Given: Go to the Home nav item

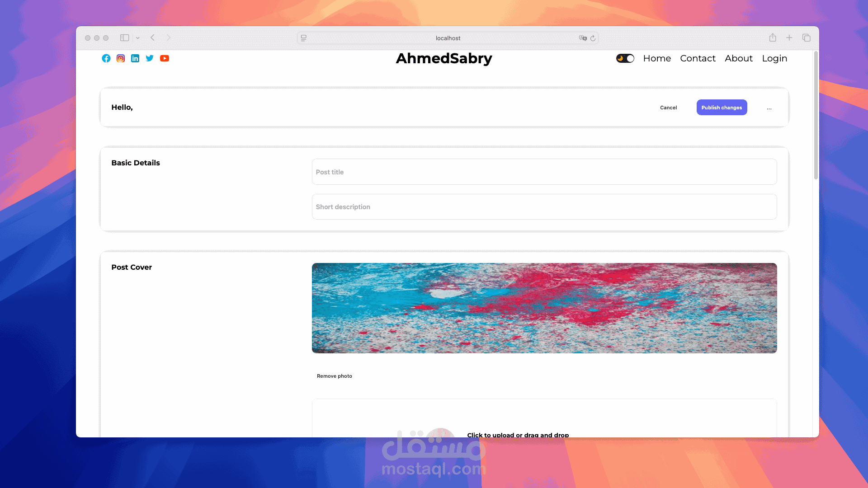Looking at the screenshot, I should (657, 58).
